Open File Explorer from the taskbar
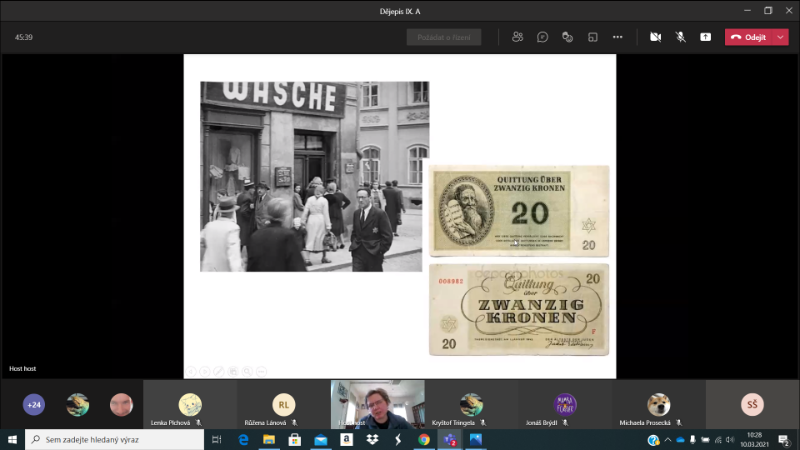This screenshot has height=450, width=800. point(269,439)
